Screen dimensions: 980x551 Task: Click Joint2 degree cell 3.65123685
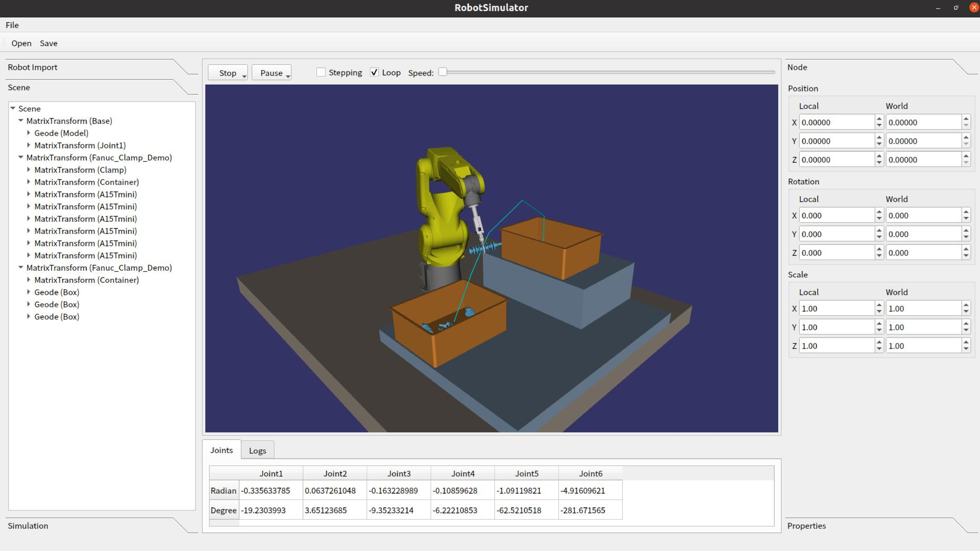point(335,510)
